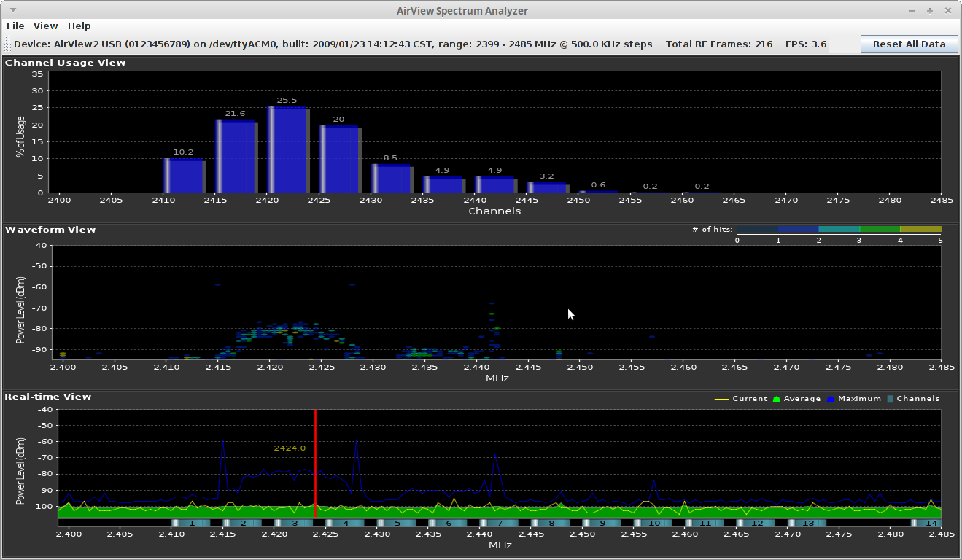Click the '# of hits:' label

point(713,230)
